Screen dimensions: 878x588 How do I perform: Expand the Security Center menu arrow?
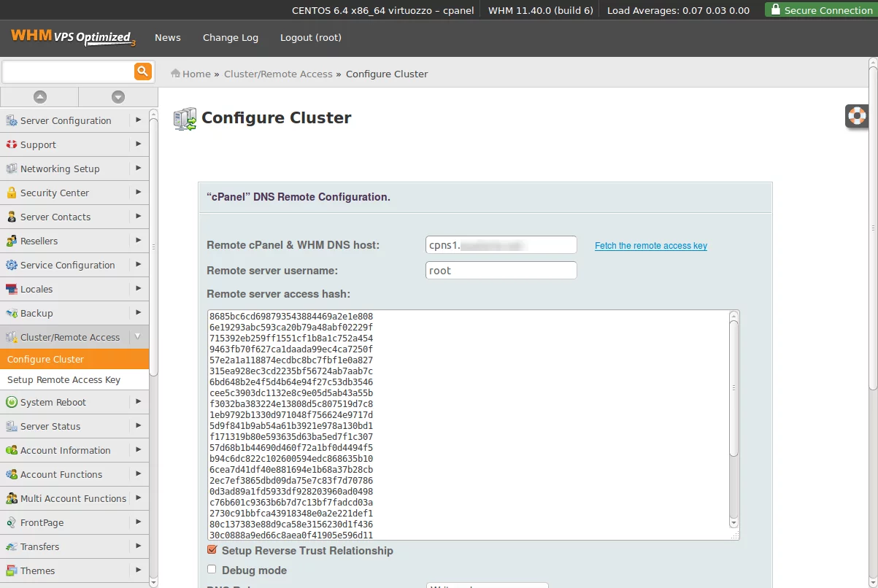138,192
